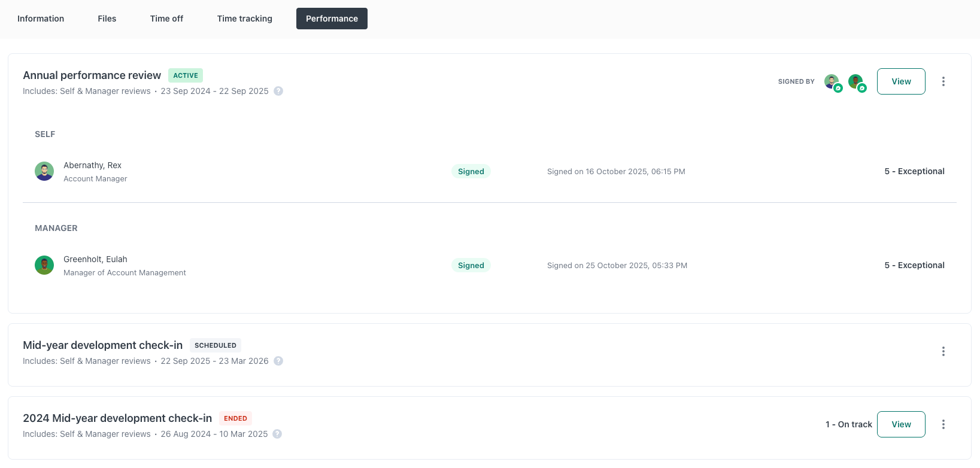Select the Performance tab
The width and height of the screenshot is (980, 468).
332,19
